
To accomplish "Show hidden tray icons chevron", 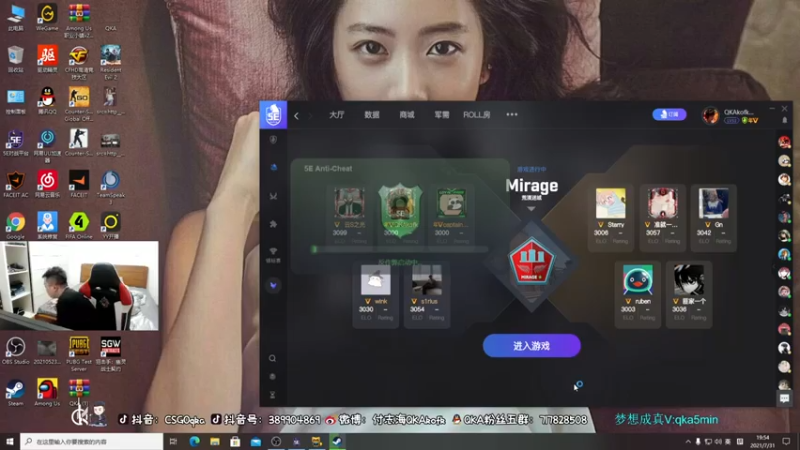I will point(688,441).
